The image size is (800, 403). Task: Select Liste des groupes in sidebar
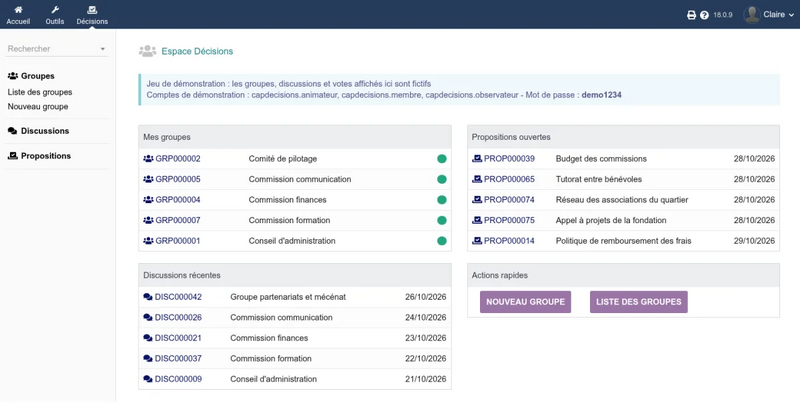pyautogui.click(x=40, y=92)
